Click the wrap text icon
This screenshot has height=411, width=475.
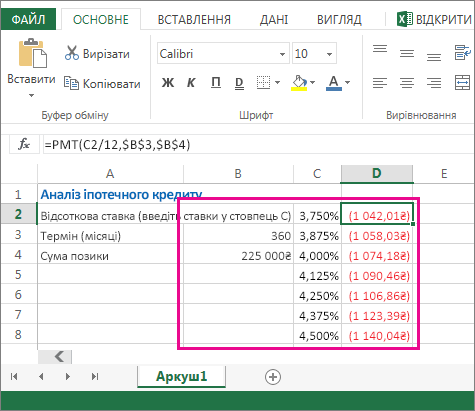tap(463, 53)
